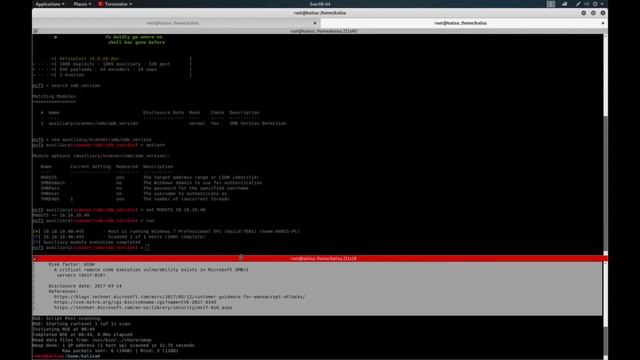
Task: Click 'Scanned 1 of 1 hosts' line
Action: point(119,237)
